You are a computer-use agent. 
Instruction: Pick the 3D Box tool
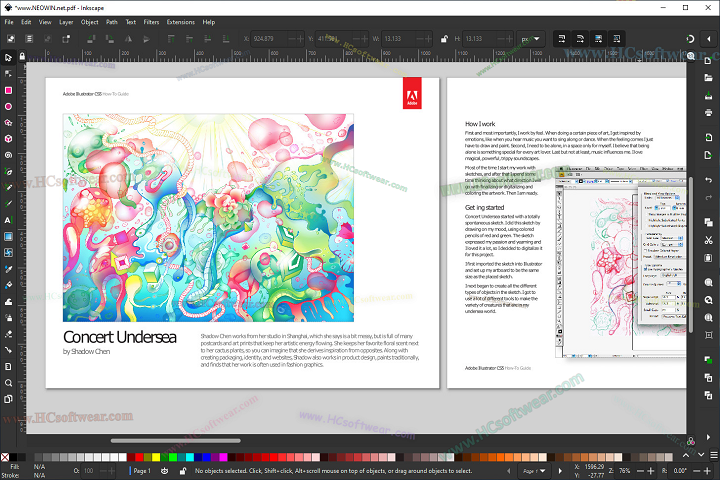click(x=8, y=139)
